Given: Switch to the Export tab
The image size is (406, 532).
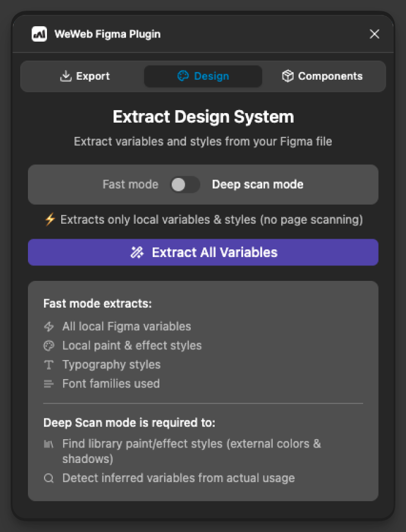Looking at the screenshot, I should [x=84, y=76].
